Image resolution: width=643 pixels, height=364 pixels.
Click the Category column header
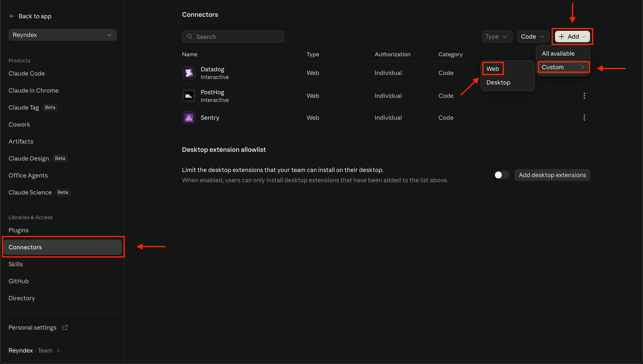click(450, 55)
